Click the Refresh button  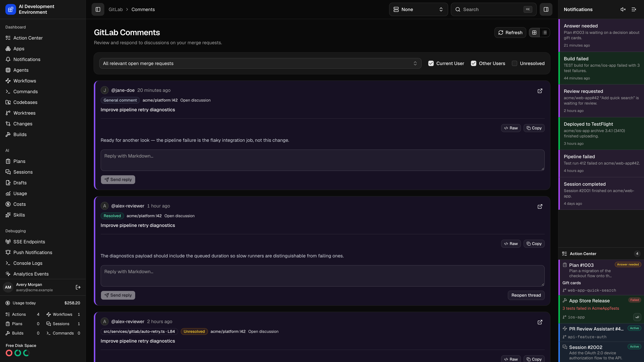tap(510, 33)
